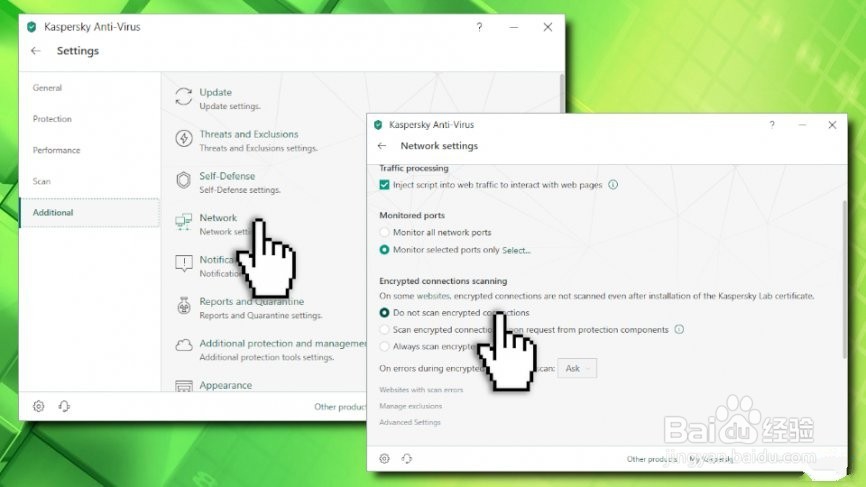Close the Network settings window
This screenshot has width=866, height=487.
(832, 125)
